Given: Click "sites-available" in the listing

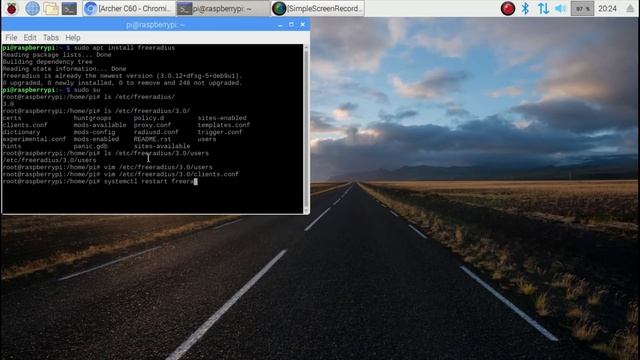Looking at the screenshot, I should [162, 146].
